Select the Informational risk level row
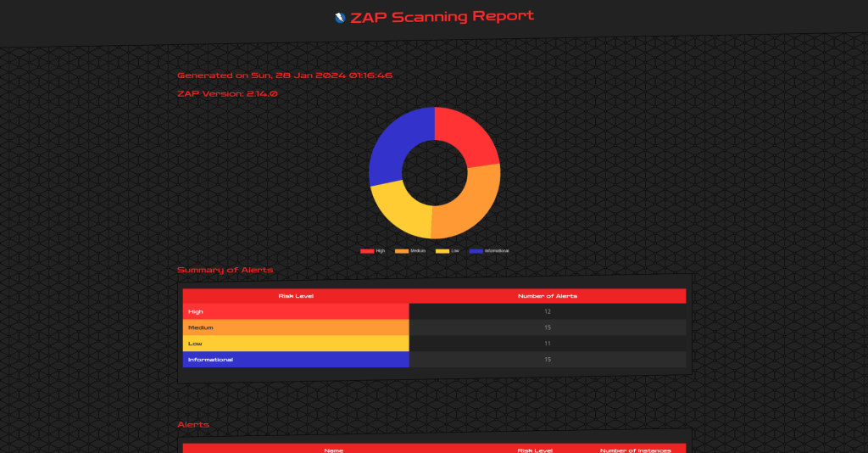The image size is (868, 453). pos(296,360)
